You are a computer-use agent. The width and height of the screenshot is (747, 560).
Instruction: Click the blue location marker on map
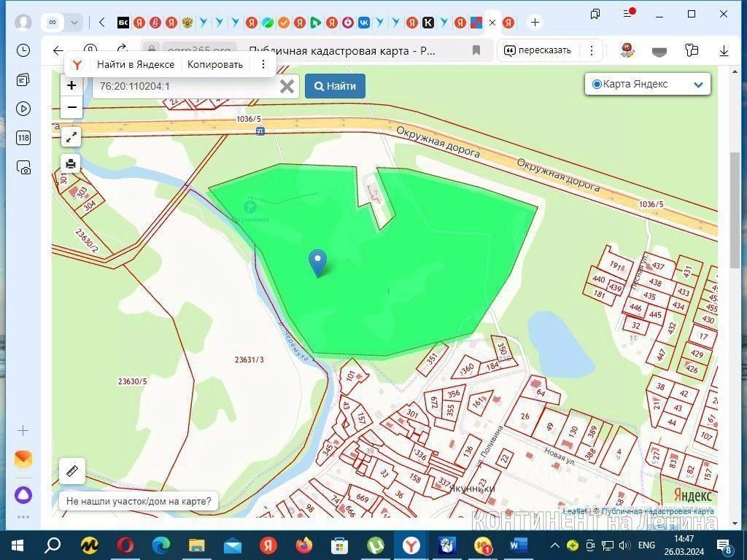point(317,262)
